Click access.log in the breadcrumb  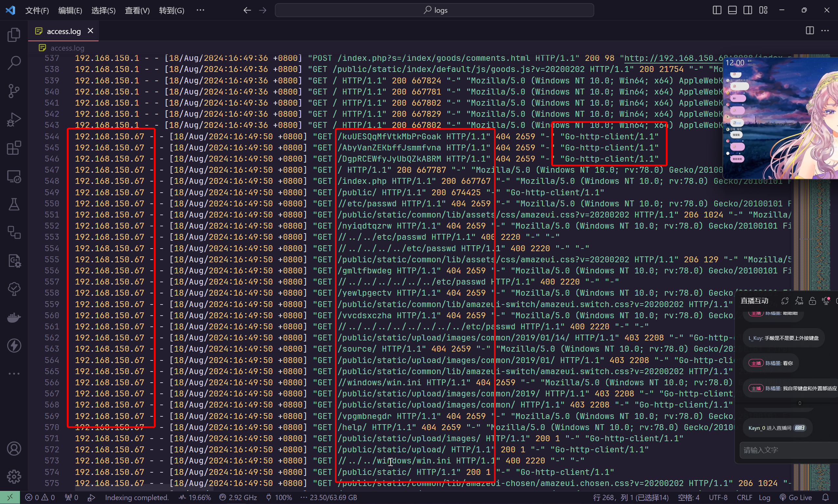tap(67, 48)
